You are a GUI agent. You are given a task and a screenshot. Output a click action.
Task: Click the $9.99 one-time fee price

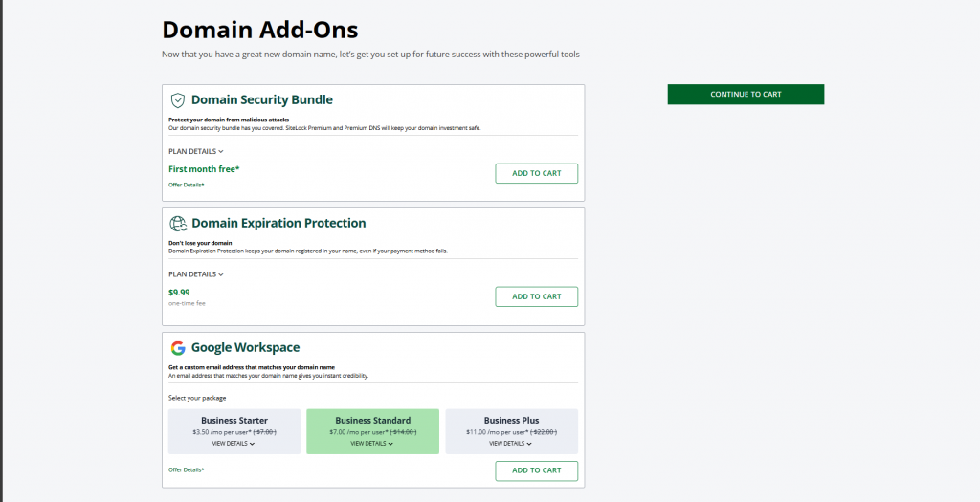(179, 293)
